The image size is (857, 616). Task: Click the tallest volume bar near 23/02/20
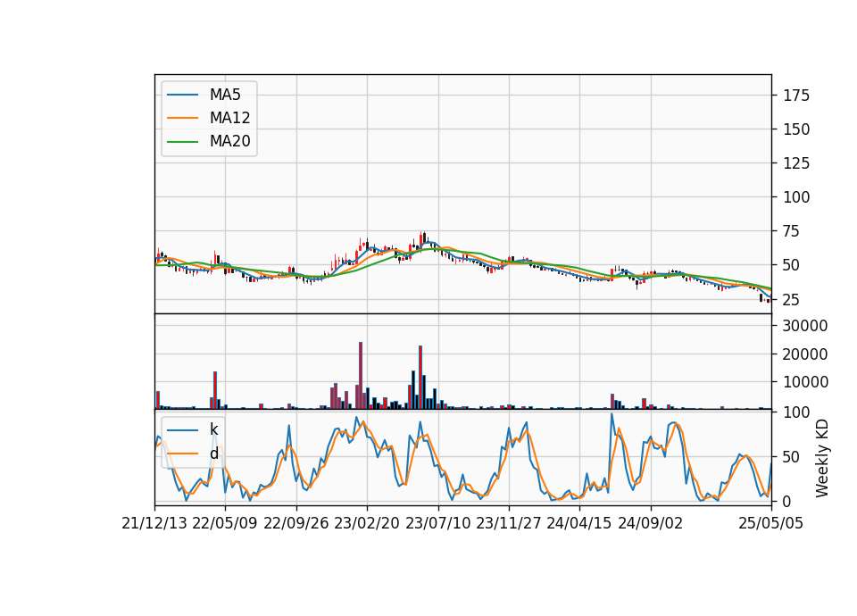[361, 376]
